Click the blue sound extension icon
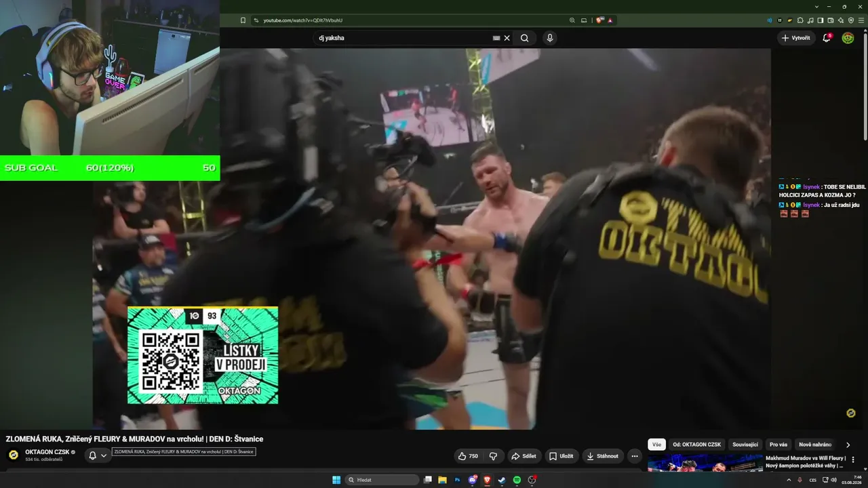 click(770, 20)
